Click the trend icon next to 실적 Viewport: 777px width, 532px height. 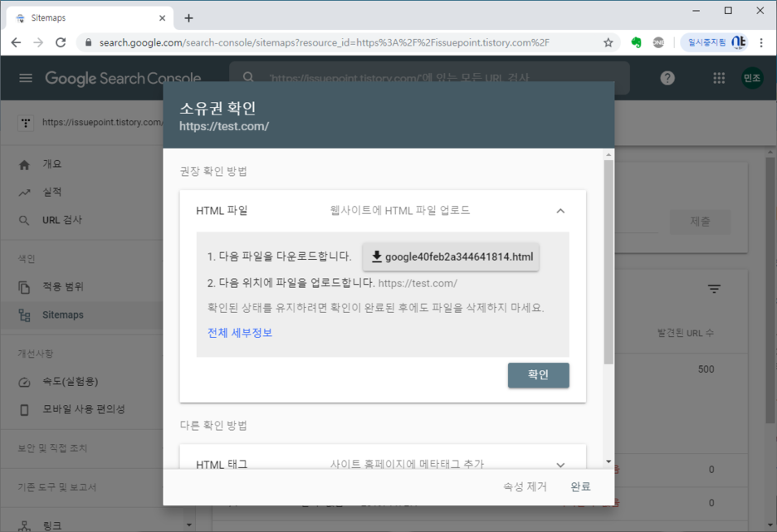click(24, 193)
